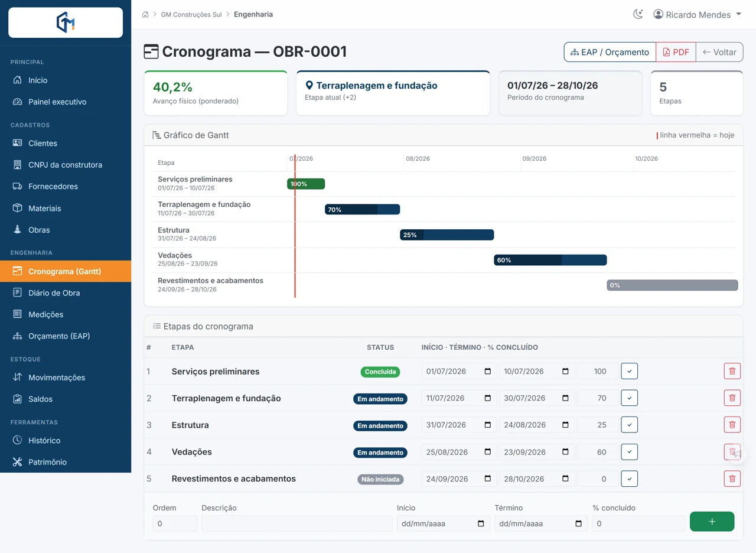The width and height of the screenshot is (756, 553).
Task: Click the Obras cone icon
Action: (17, 230)
